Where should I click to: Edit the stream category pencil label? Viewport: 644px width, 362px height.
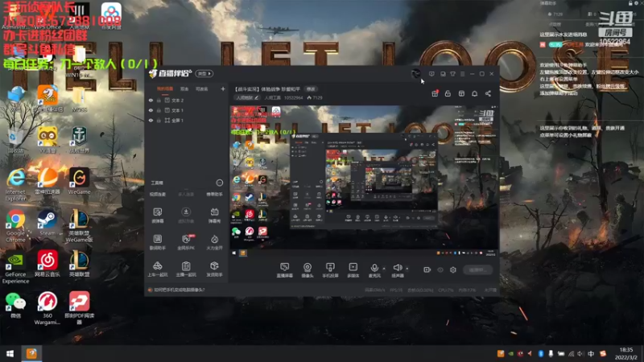(x=247, y=97)
